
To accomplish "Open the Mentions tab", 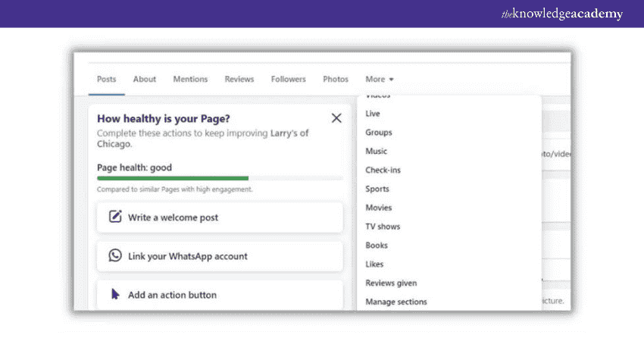I will tap(190, 79).
